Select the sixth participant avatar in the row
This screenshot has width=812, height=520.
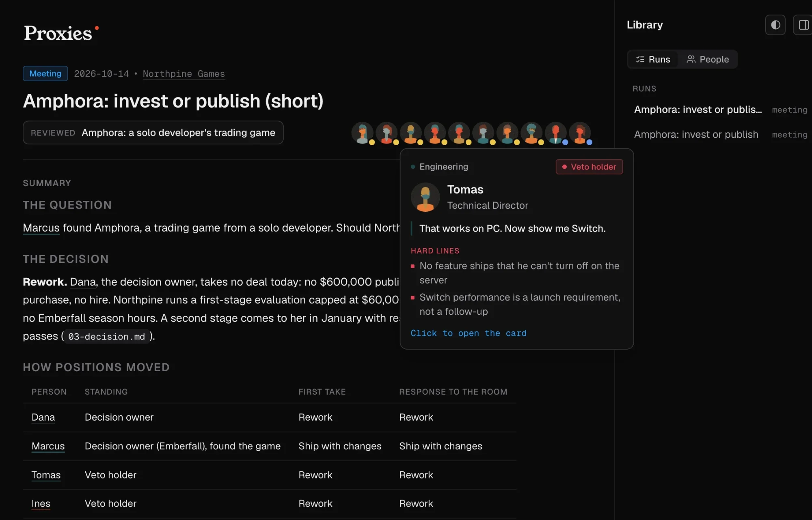[483, 133]
